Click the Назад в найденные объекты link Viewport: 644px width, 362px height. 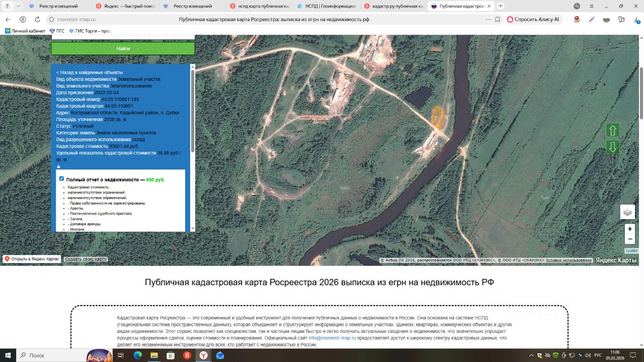point(89,72)
